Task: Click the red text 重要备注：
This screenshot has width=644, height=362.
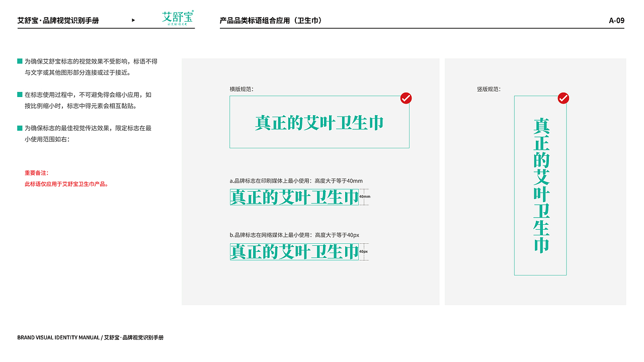Action: tap(37, 173)
